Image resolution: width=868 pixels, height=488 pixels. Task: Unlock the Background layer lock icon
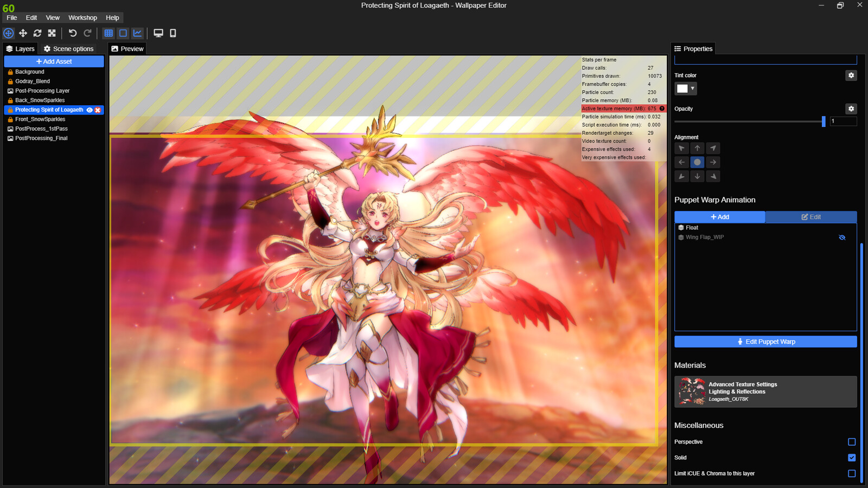click(x=10, y=72)
